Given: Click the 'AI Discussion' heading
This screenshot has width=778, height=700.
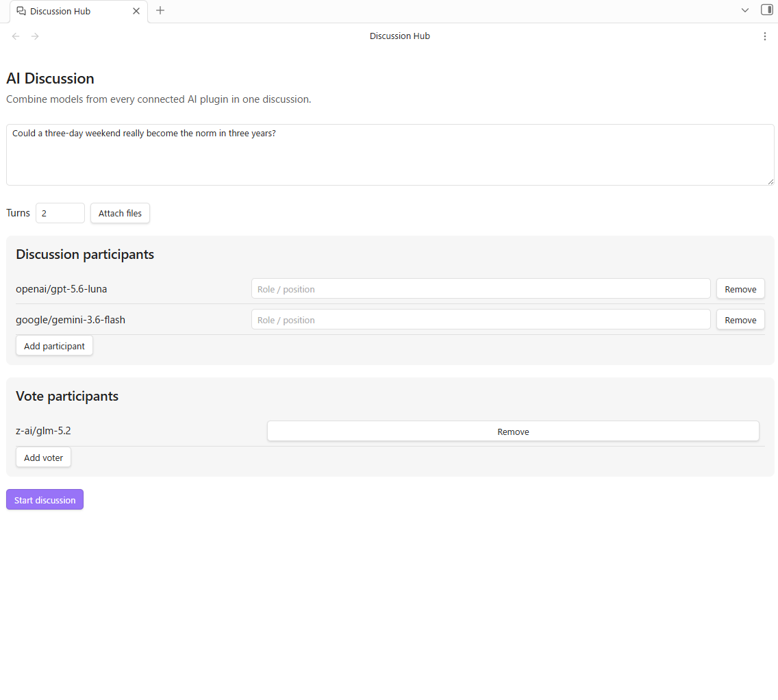Looking at the screenshot, I should click(x=50, y=78).
